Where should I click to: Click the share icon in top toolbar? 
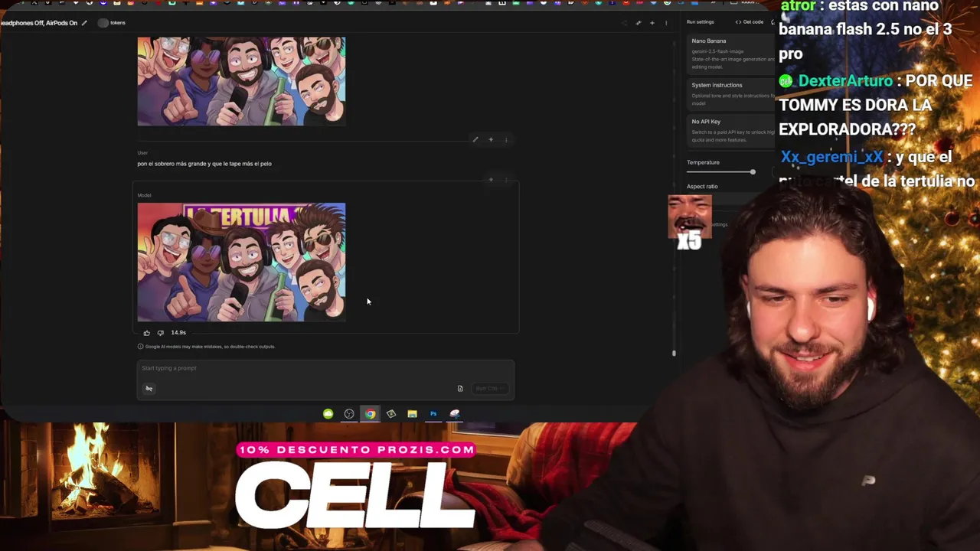click(x=624, y=23)
